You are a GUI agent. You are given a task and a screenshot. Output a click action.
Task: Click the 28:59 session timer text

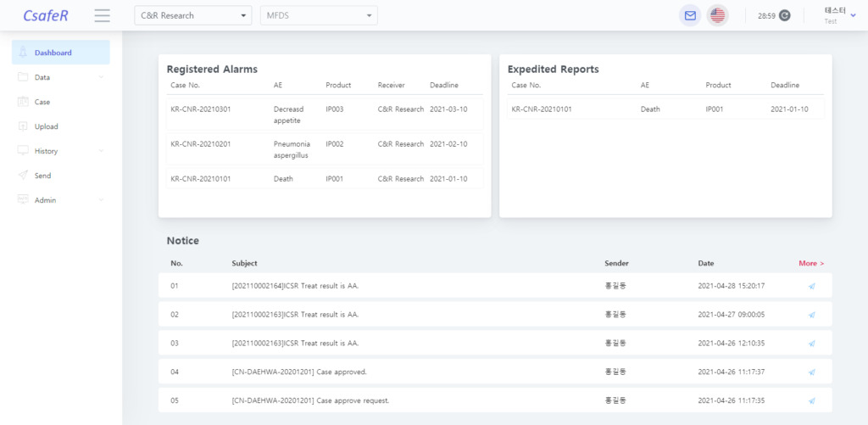[766, 16]
